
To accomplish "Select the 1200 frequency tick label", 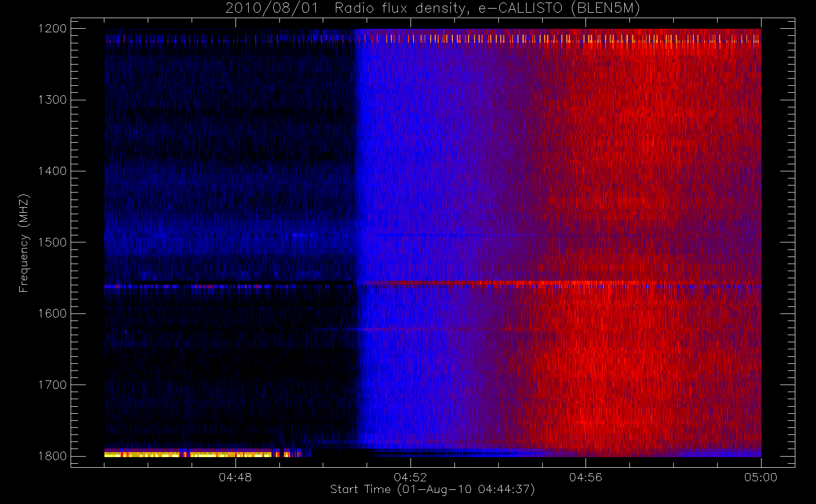I will click(x=52, y=29).
